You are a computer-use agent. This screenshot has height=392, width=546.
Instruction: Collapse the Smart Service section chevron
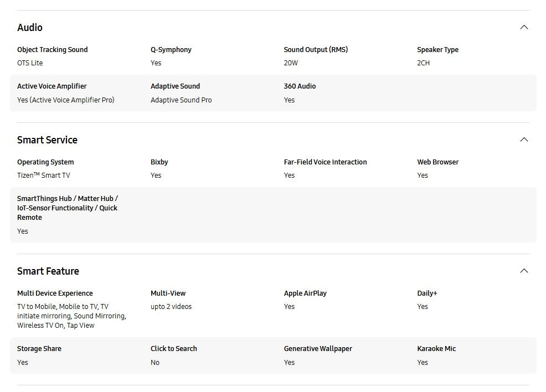[524, 140]
